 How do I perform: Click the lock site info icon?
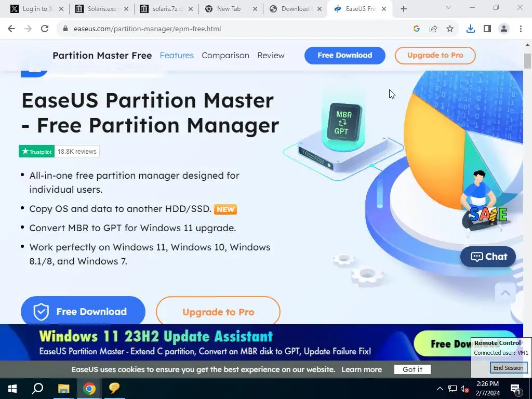(65, 29)
